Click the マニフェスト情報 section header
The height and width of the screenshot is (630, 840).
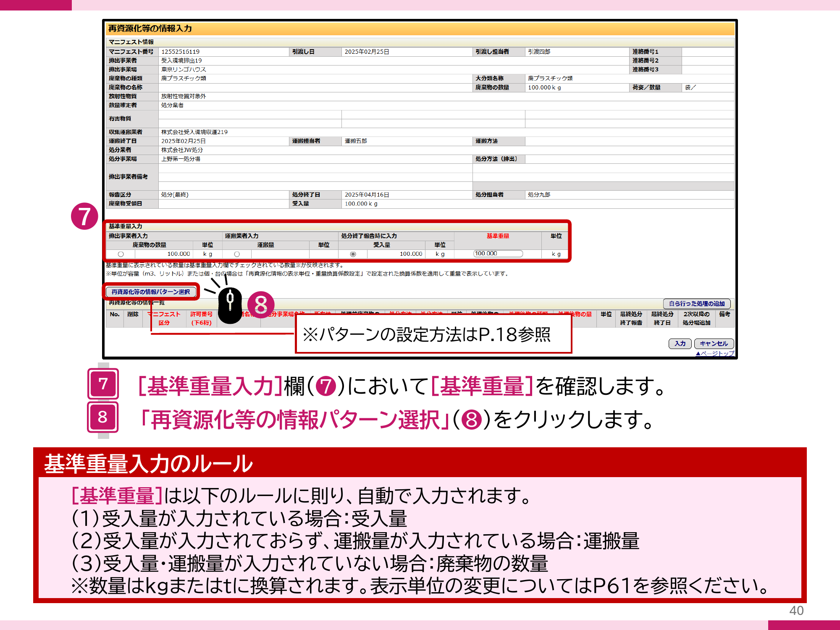click(131, 42)
